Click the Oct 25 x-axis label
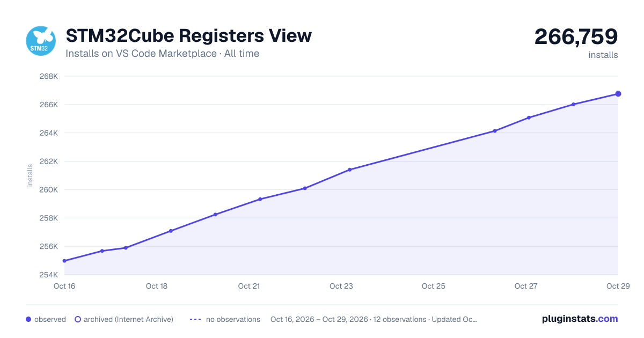Viewport: 644px width, 338px height. point(434,286)
